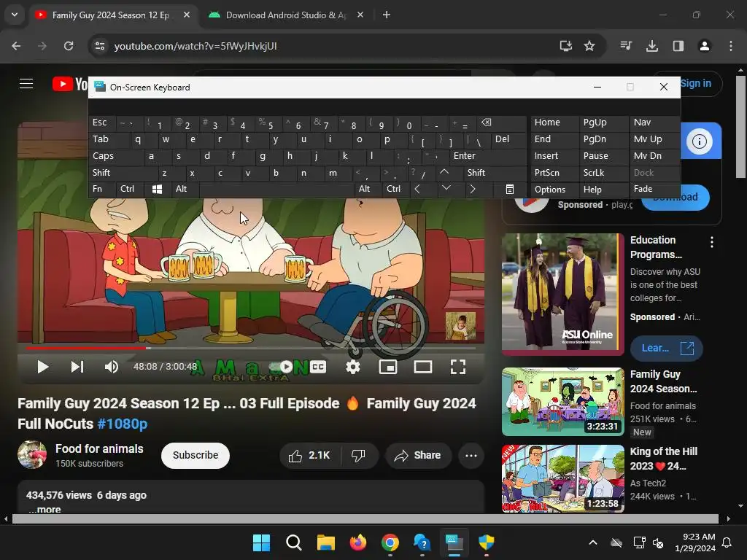The width and height of the screenshot is (747, 560).
Task: Open Family Guy 2024 Season suggested thumbnail
Action: 562,402
